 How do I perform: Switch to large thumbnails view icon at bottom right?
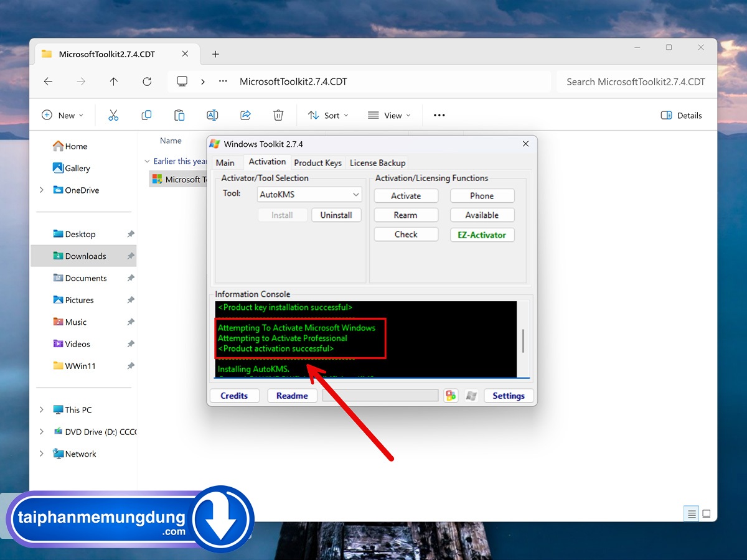[x=707, y=514]
